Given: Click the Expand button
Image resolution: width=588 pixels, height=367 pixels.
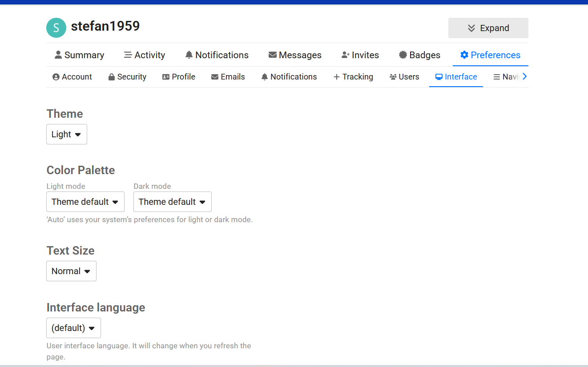Looking at the screenshot, I should [x=488, y=28].
